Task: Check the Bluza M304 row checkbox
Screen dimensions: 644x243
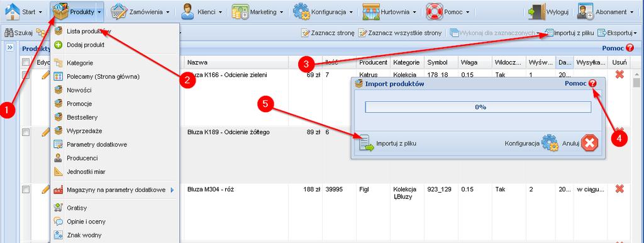Action: [25, 189]
